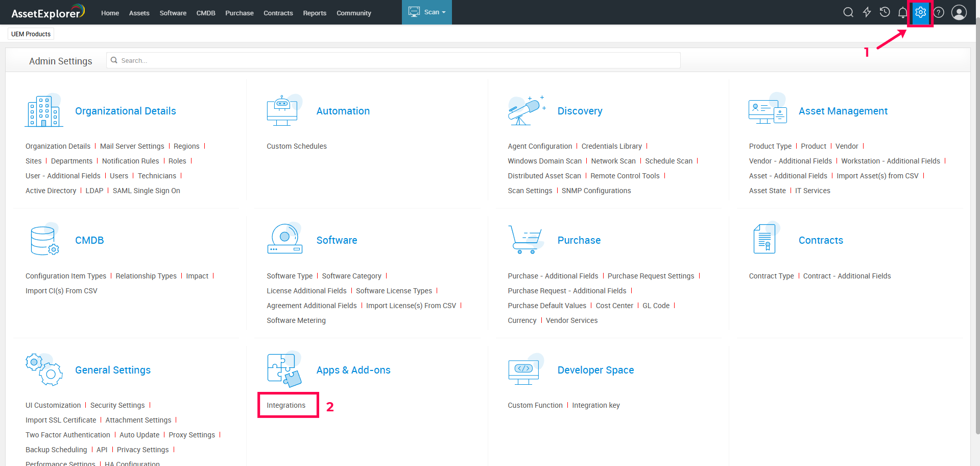
Task: Open Agent Configuration link
Action: coord(540,146)
